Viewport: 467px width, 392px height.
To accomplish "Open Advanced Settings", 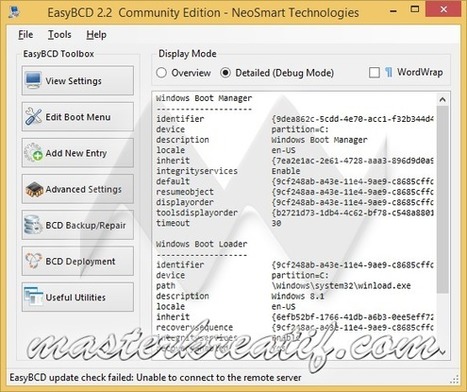I will 78,189.
